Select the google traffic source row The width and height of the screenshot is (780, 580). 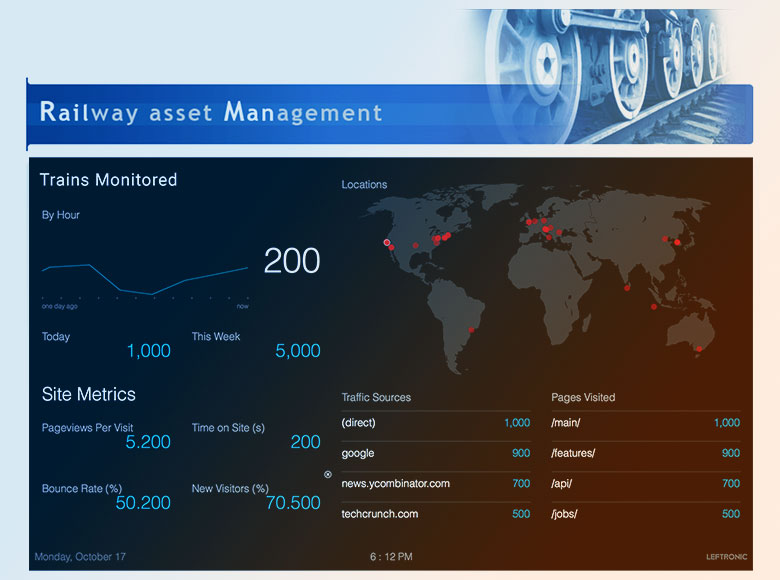coord(436,453)
